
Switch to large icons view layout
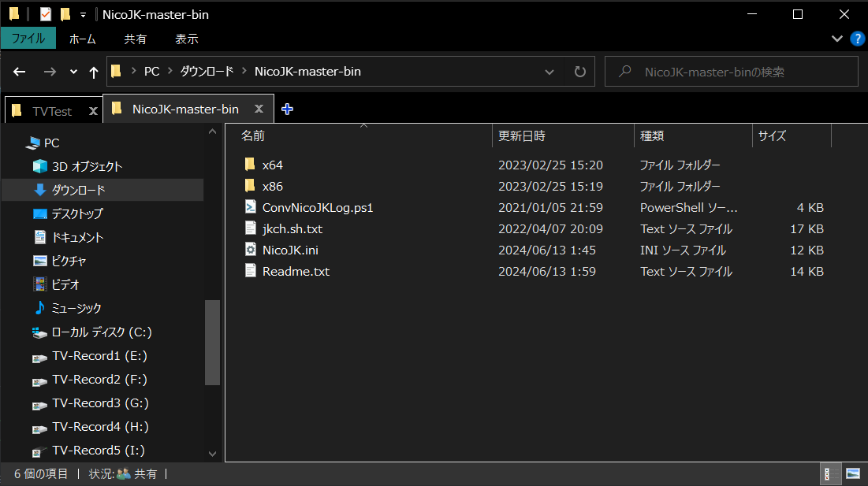point(853,474)
